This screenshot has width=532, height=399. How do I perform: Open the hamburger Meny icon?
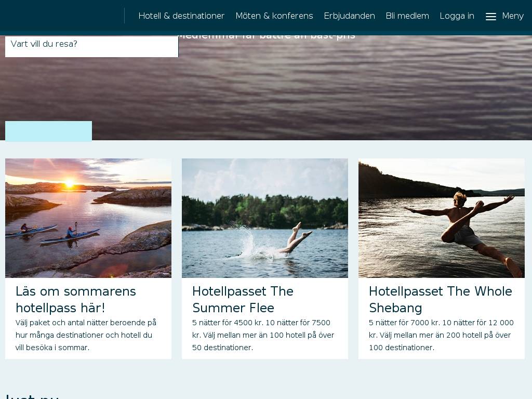pos(490,16)
